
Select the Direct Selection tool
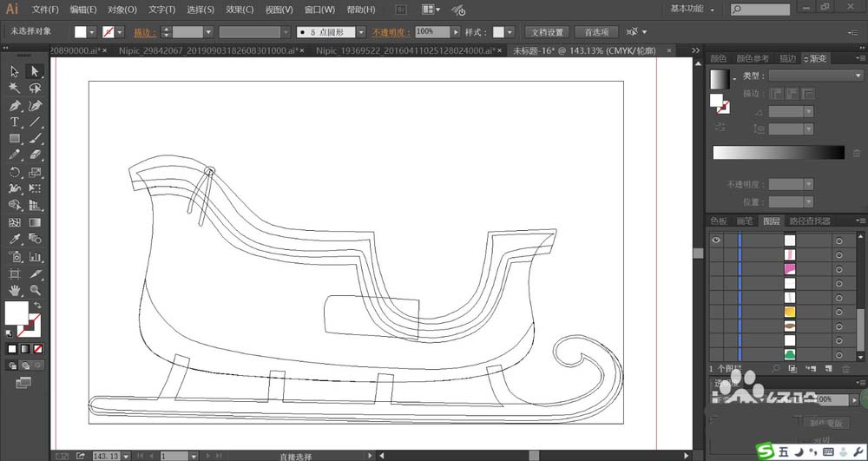pos(35,71)
